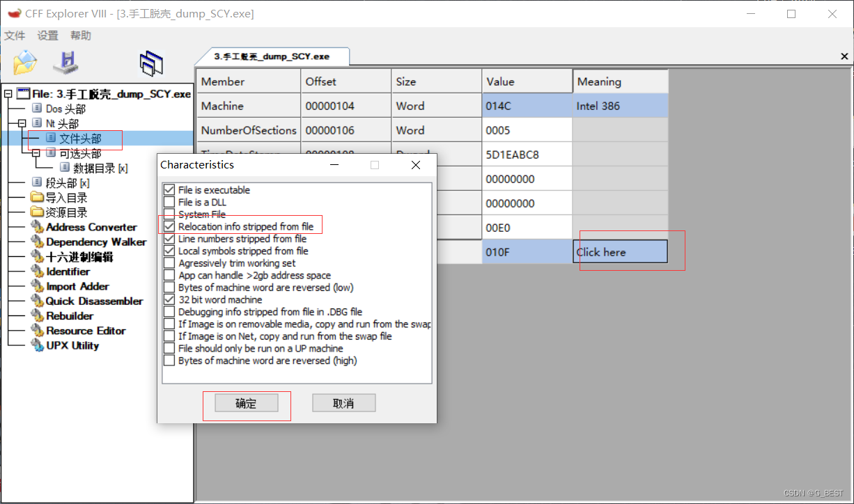Click the cascading windows toolbar icon
This screenshot has width=854, height=504.
pos(151,63)
